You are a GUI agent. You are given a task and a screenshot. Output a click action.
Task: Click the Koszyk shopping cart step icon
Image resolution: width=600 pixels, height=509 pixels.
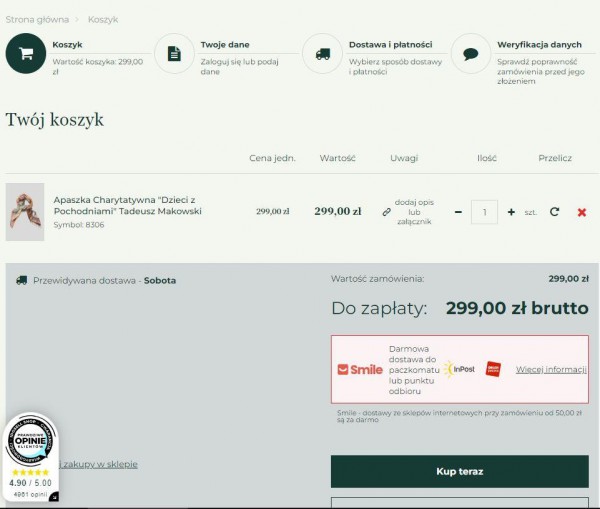(26, 53)
